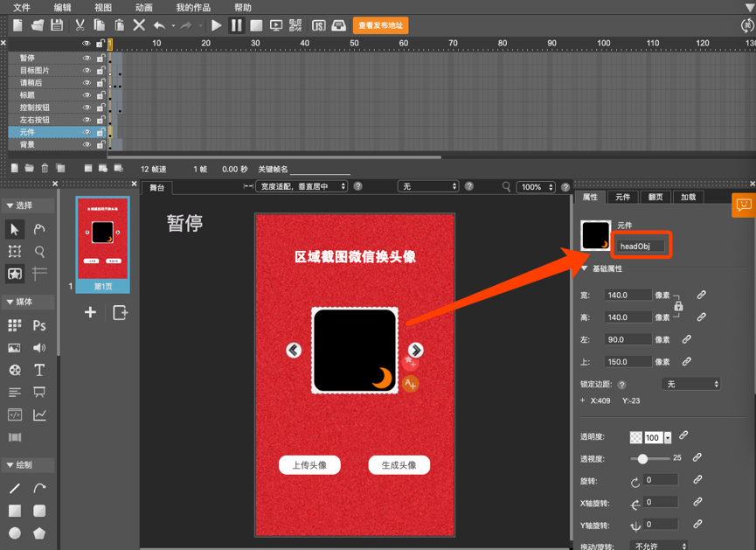
Task: Click the preview monitor icon
Action: (276, 25)
